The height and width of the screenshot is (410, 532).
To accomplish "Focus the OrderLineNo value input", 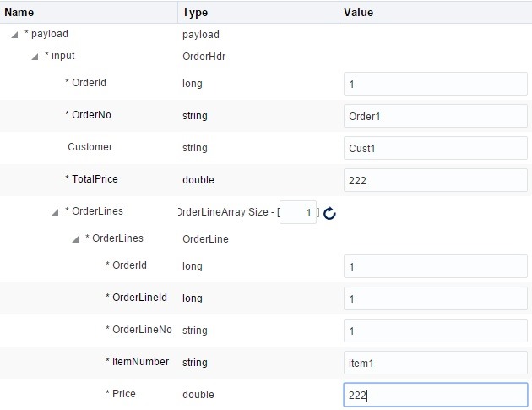I will pos(436,331).
